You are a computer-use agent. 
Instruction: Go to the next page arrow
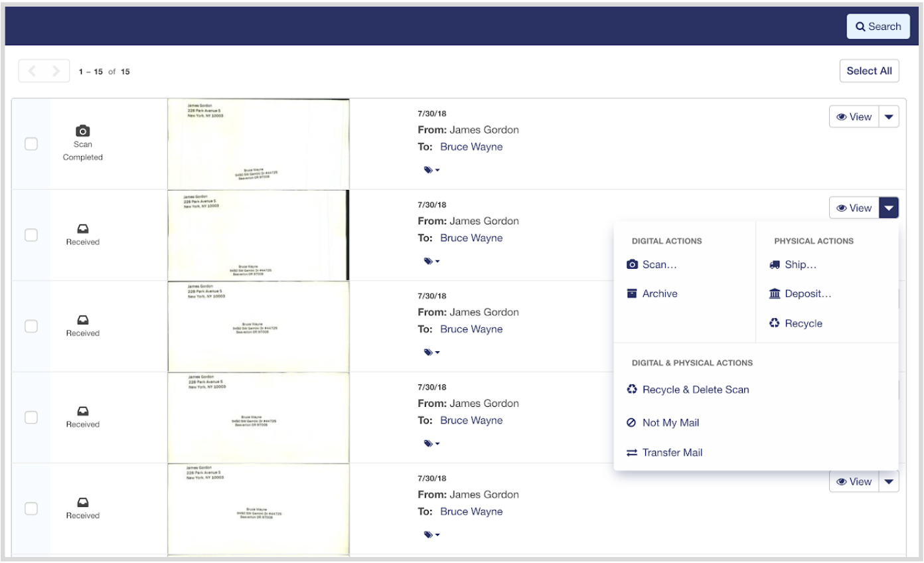(56, 71)
